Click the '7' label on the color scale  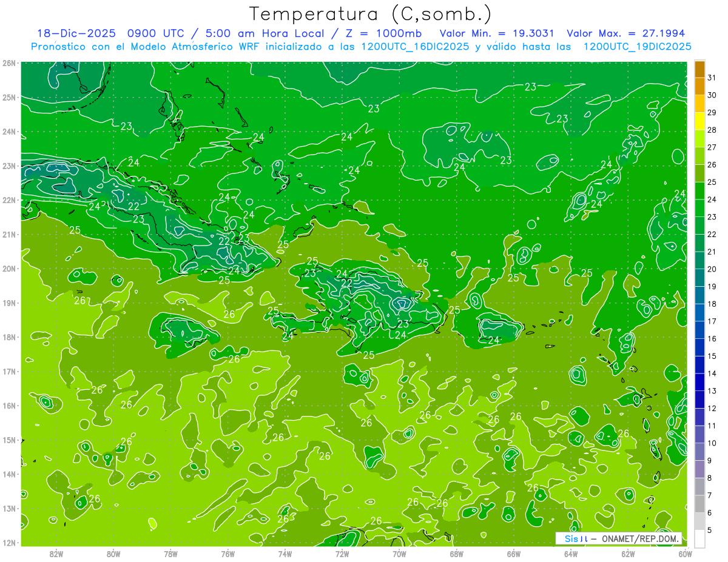point(710,496)
